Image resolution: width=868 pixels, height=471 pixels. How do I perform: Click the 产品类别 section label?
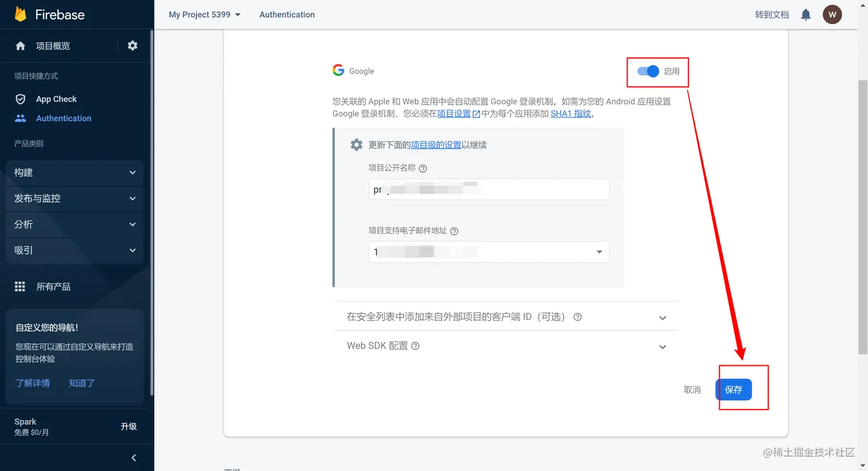coord(29,144)
